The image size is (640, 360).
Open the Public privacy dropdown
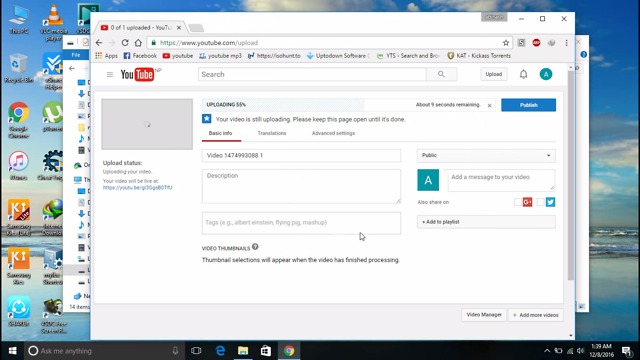486,156
